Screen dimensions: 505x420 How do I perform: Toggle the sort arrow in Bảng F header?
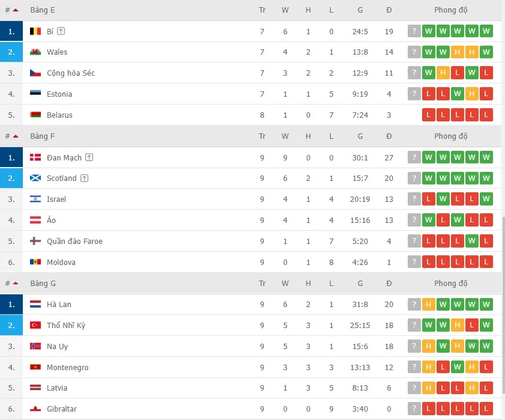(x=15, y=136)
